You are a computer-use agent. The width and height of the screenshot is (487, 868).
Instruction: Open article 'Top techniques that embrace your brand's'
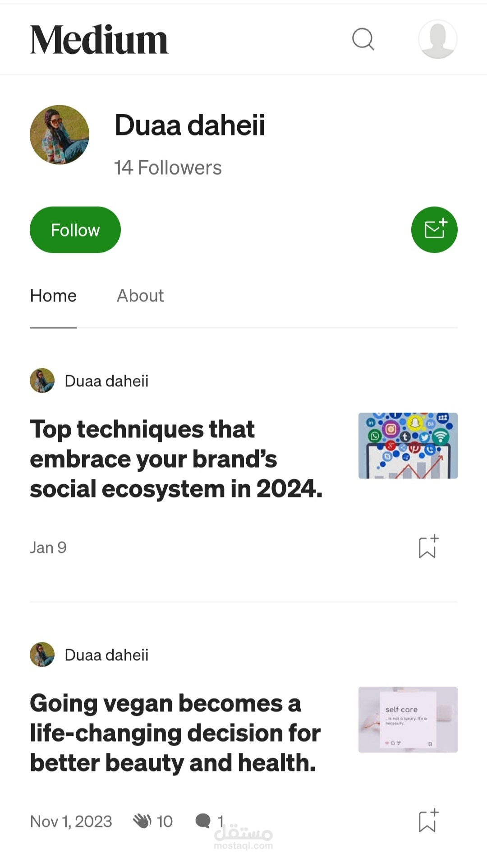(176, 459)
